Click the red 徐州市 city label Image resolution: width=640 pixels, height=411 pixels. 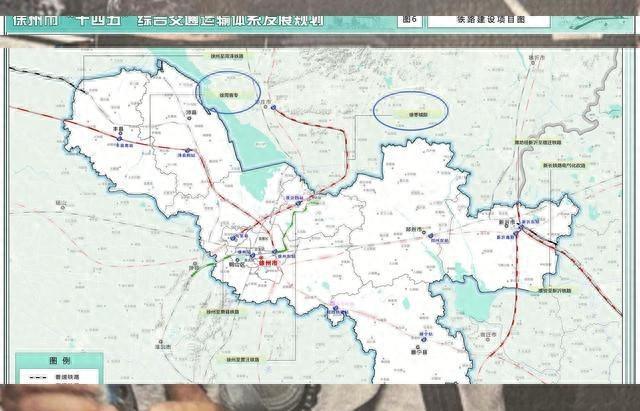click(268, 263)
